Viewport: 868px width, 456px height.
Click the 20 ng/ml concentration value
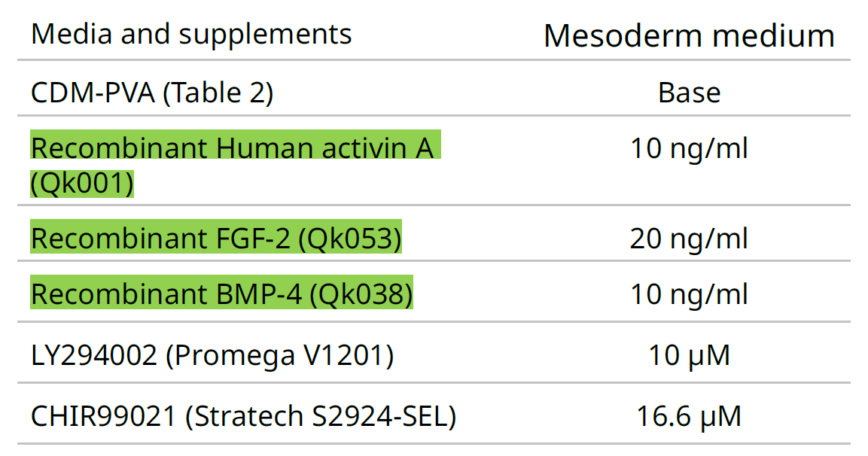pos(689,239)
